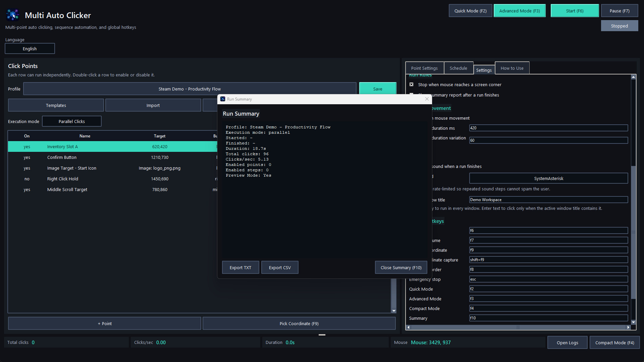Viewport: 644px width, 362px height.
Task: Select the Confirm Button row
Action: 113,157
